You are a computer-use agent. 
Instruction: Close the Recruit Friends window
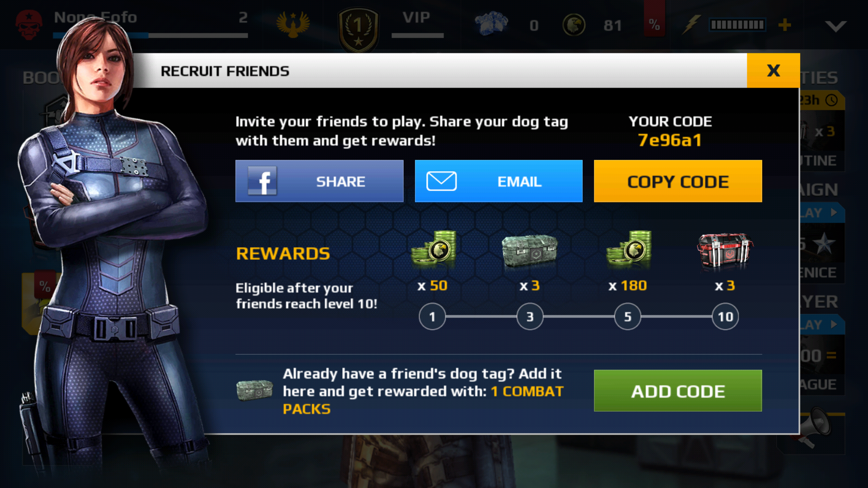coord(773,70)
